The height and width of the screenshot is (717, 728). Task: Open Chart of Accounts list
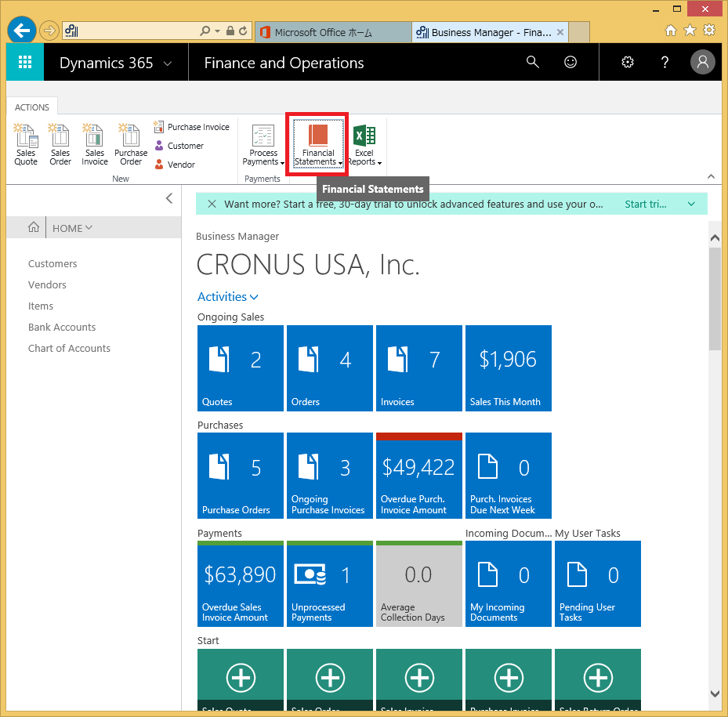pyautogui.click(x=69, y=348)
